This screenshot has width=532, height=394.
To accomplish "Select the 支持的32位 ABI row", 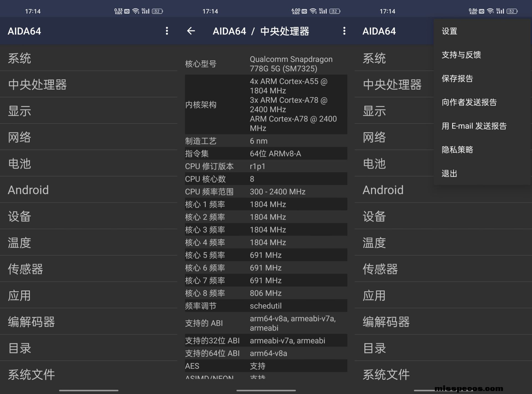I will pos(266,341).
